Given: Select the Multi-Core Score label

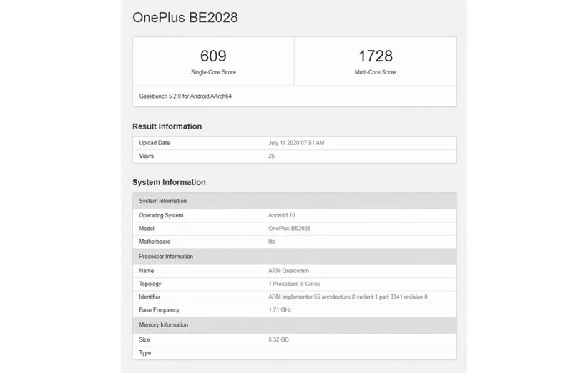Looking at the screenshot, I should tap(375, 72).
